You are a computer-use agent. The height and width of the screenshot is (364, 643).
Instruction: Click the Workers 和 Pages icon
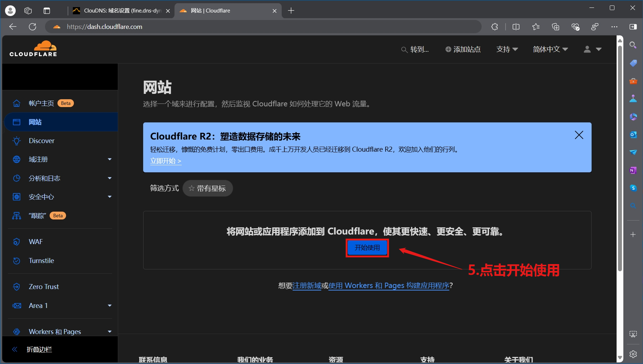click(x=16, y=332)
